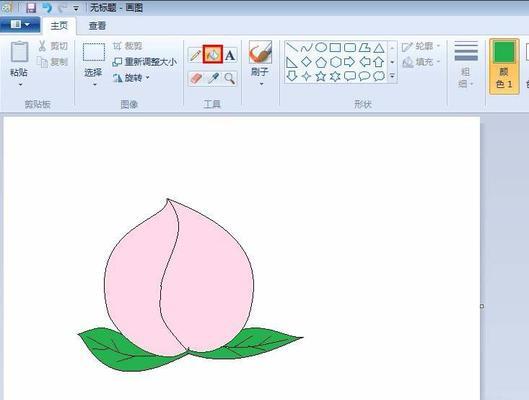Select the Triangle shape
This screenshot has height=400, width=529.
point(379,48)
